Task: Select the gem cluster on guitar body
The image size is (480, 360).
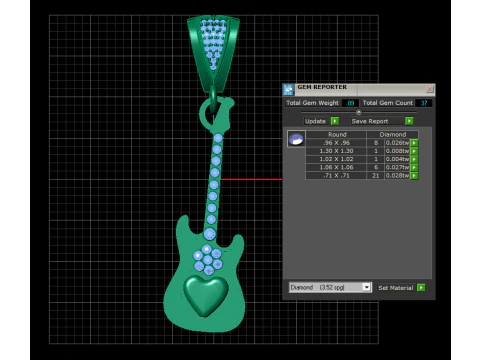Action: pyautogui.click(x=208, y=260)
